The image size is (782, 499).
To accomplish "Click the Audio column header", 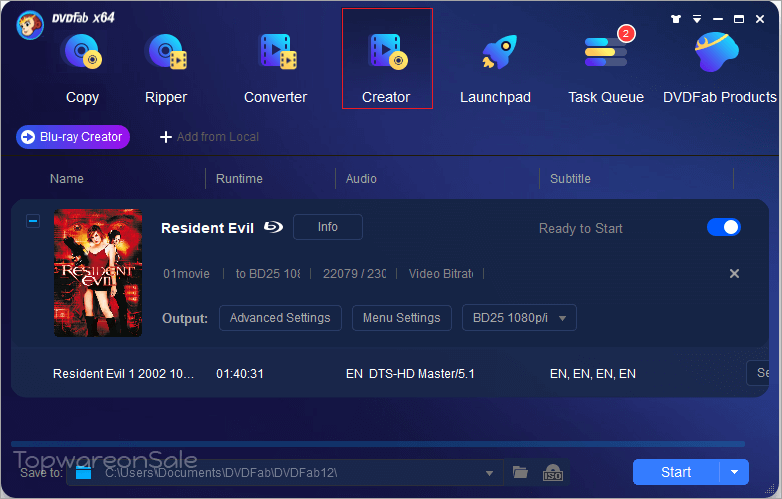I will 361,178.
